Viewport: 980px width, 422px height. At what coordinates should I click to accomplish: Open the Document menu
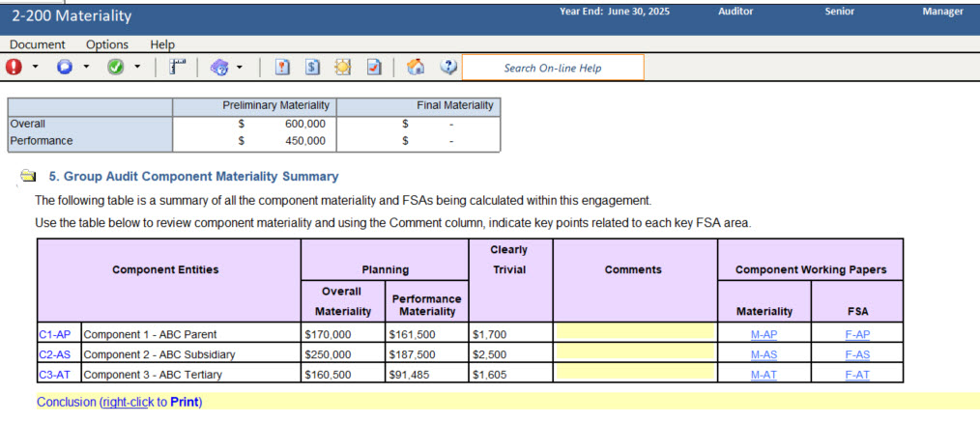[x=38, y=44]
